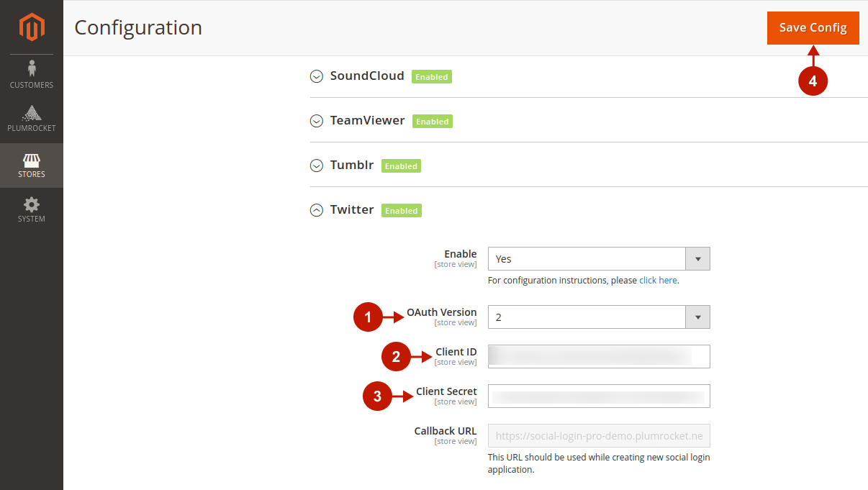Click the Enabled badge next to SoundCloud
This screenshot has width=868, height=490.
432,77
